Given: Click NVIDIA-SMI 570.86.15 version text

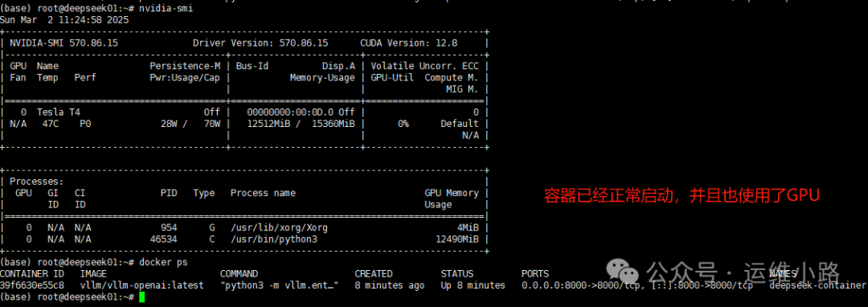Looking at the screenshot, I should pos(63,43).
